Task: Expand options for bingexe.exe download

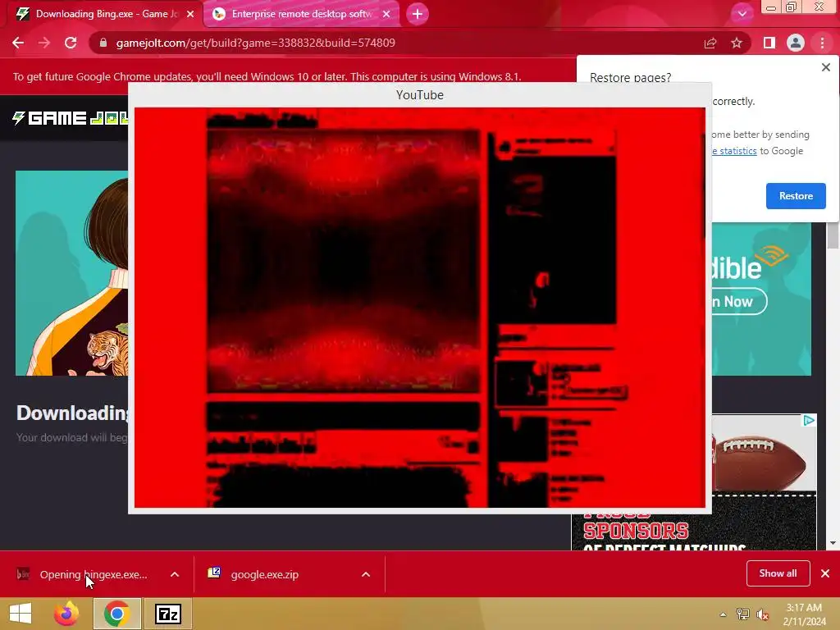Action: tap(175, 574)
